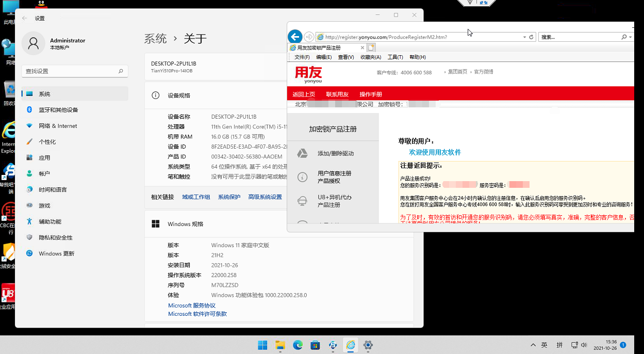This screenshot has width=644, height=354.
Task: Click the IE search magnifier icon
Action: (624, 37)
